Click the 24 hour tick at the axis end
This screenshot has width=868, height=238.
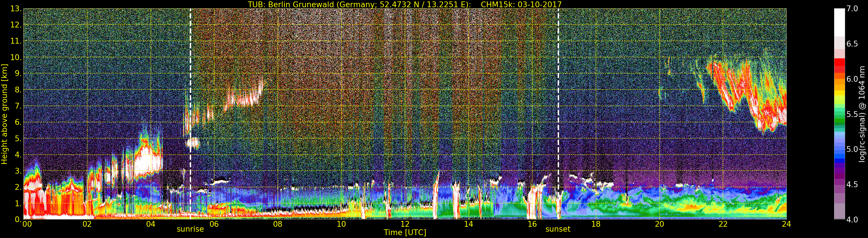pyautogui.click(x=786, y=224)
